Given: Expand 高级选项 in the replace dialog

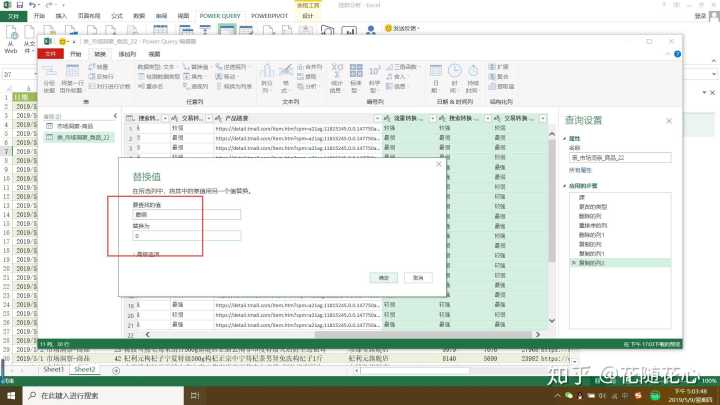Looking at the screenshot, I should 148,254.
